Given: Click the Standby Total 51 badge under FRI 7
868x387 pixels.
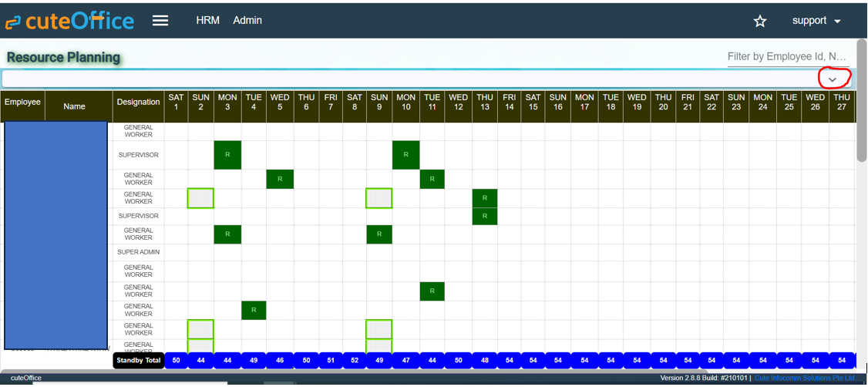Looking at the screenshot, I should click(x=331, y=360).
